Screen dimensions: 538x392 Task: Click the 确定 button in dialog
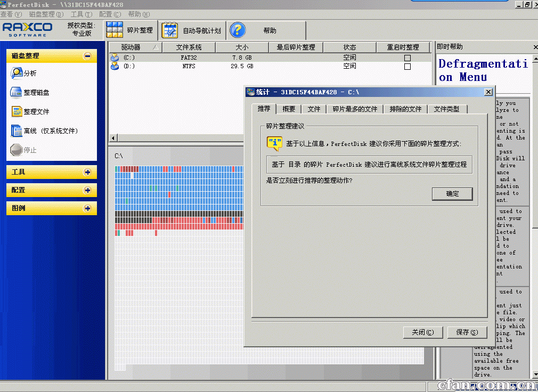point(452,194)
